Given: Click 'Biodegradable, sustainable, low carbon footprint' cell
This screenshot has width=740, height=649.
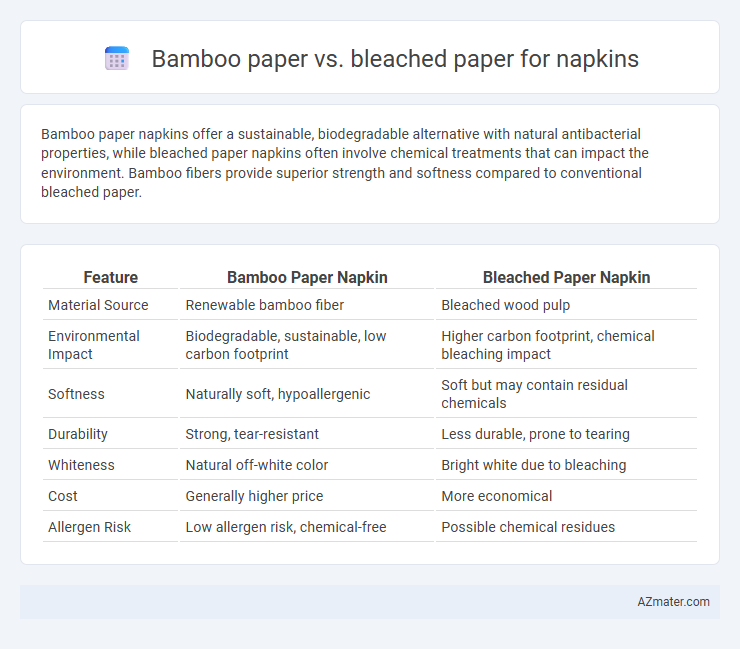Looking at the screenshot, I should tap(286, 345).
